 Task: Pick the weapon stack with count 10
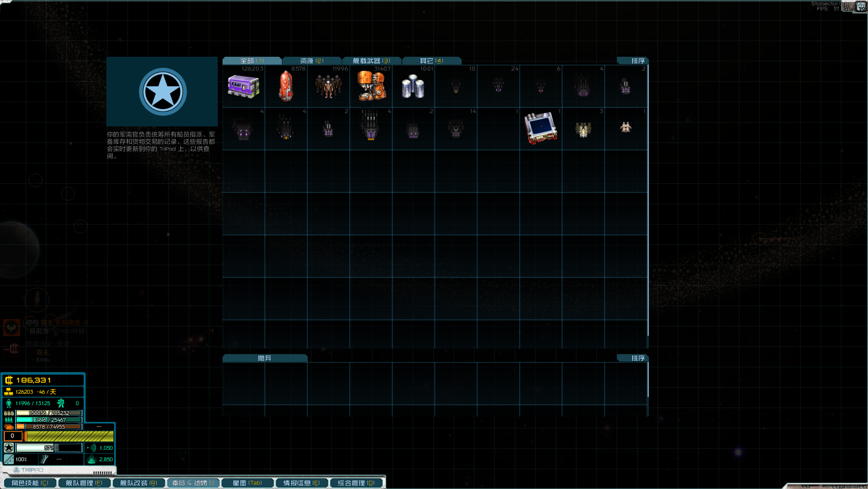[x=456, y=86]
